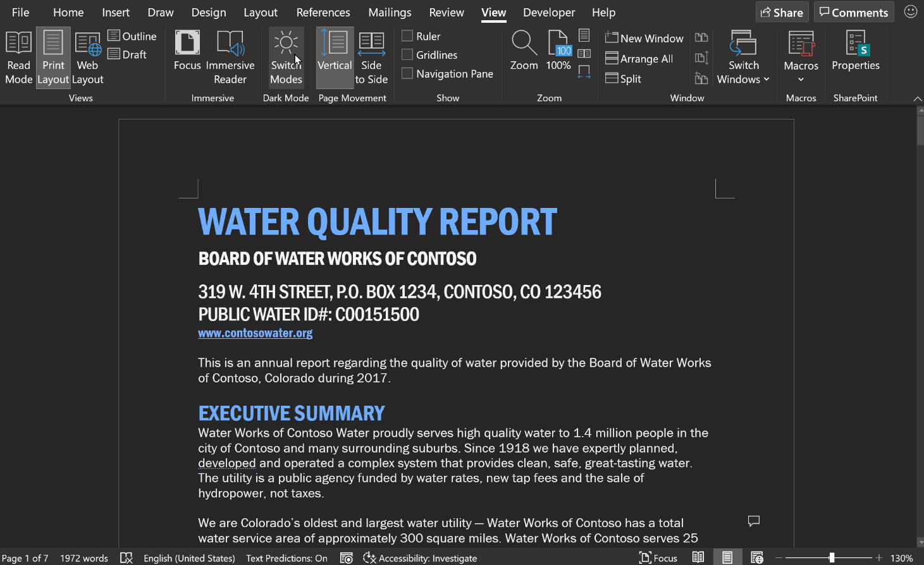Click the zoom slider in status bar
Viewport: 924px width, 565px height.
click(832, 558)
